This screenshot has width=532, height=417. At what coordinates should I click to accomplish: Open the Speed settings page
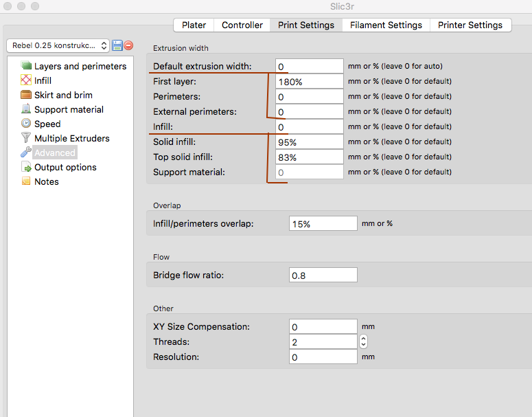coord(47,124)
